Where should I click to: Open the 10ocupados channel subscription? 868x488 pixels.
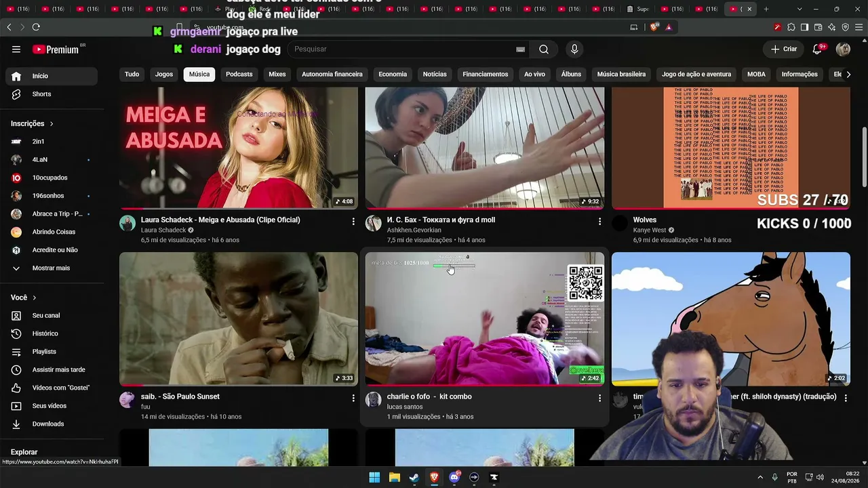click(x=52, y=178)
